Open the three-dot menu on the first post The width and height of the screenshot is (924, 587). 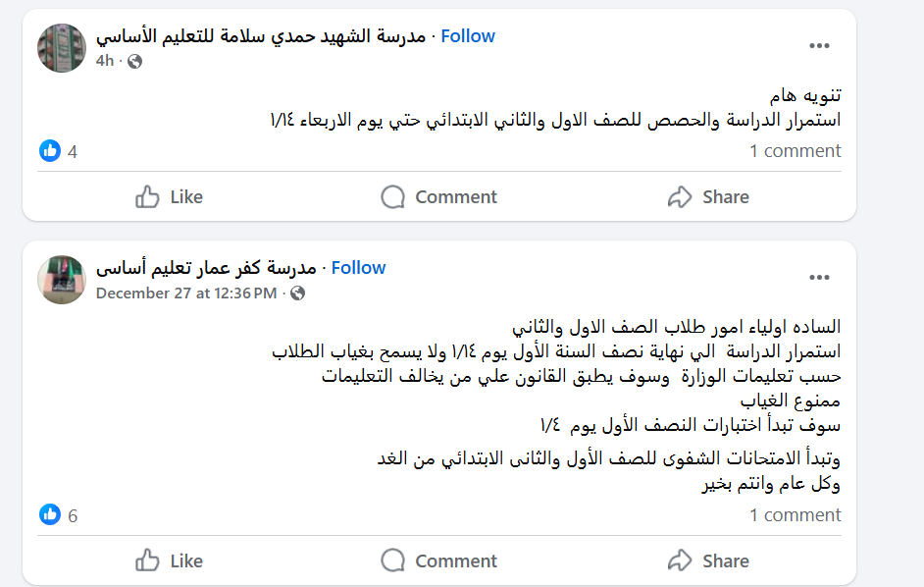coord(819,46)
